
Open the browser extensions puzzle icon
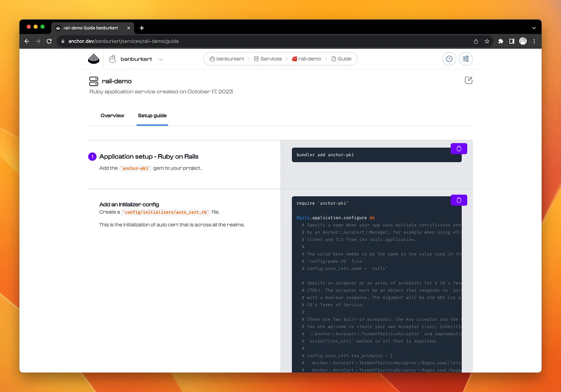[500, 41]
